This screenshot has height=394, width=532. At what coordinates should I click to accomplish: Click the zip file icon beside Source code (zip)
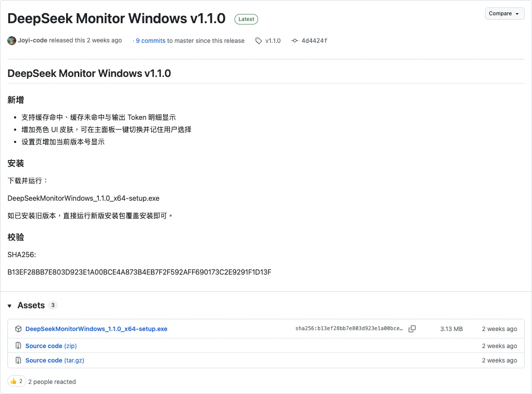click(18, 346)
